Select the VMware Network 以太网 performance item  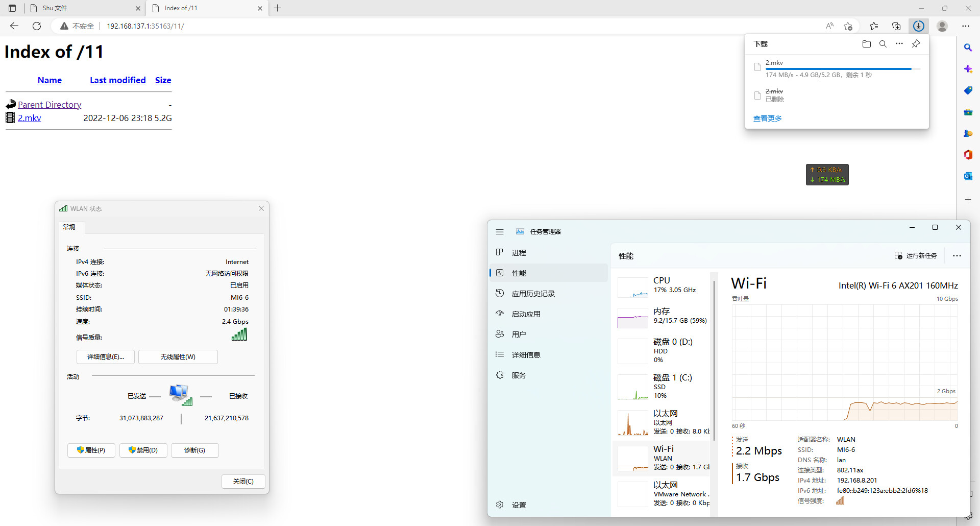[x=661, y=494]
